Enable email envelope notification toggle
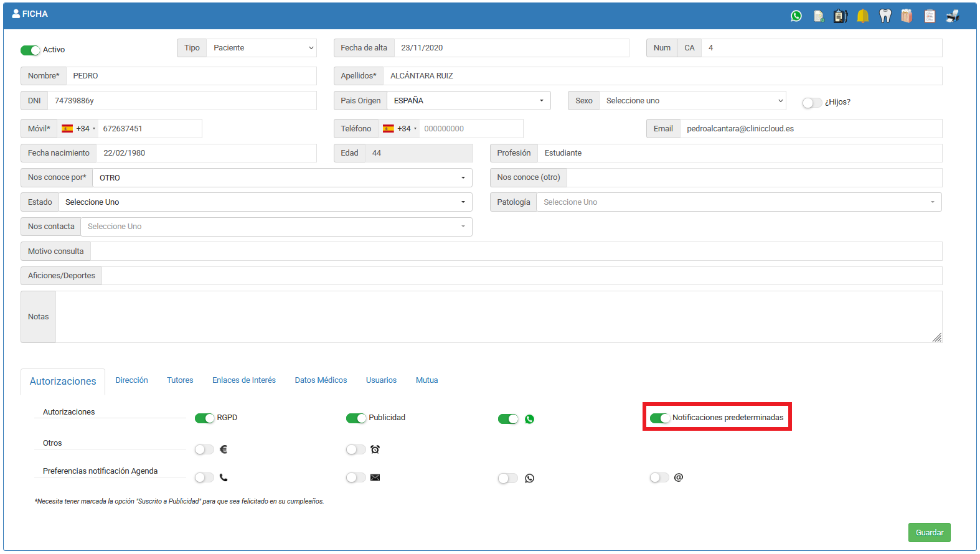980x554 pixels. coord(356,477)
